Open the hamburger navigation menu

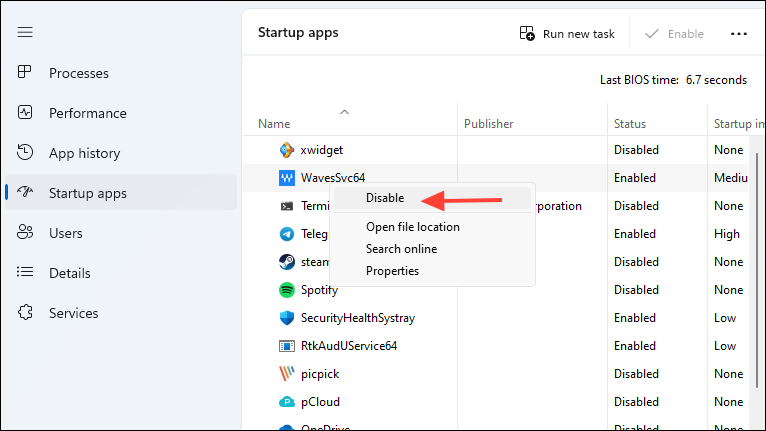[x=25, y=32]
